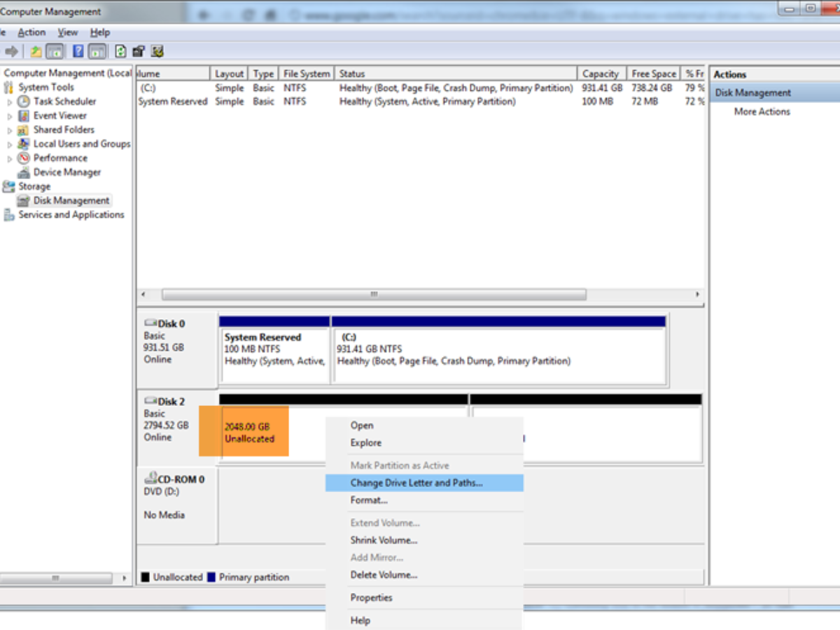The width and height of the screenshot is (840, 630).
Task: Open the View menu
Action: 68,32
